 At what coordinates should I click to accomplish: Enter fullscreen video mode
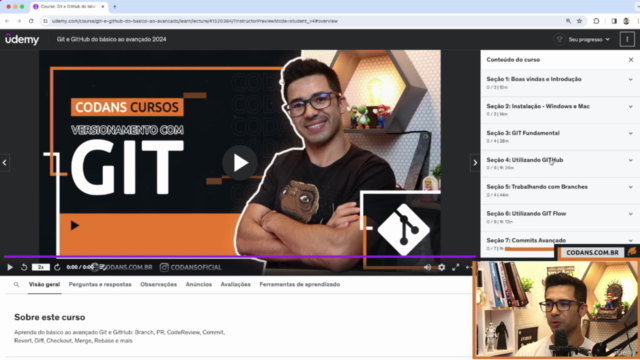(x=456, y=267)
